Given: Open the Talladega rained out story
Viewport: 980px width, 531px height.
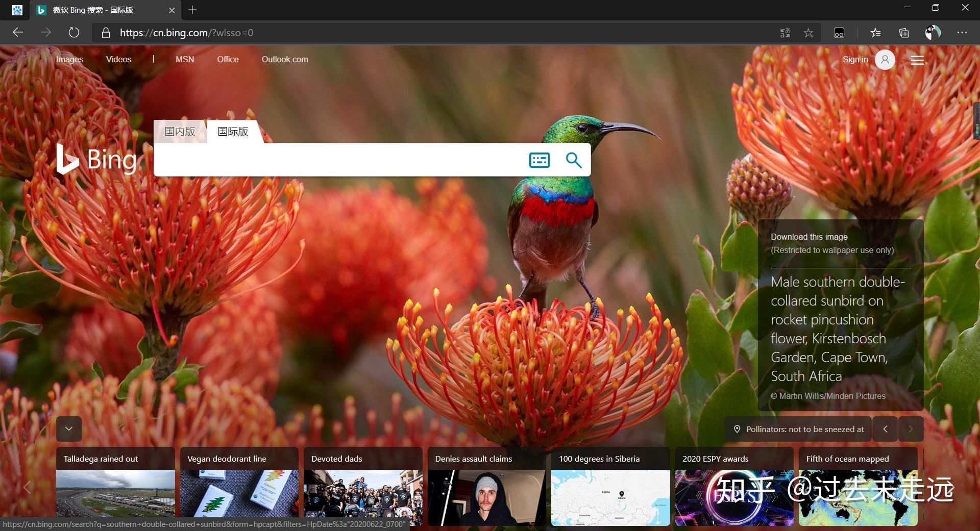Looking at the screenshot, I should coord(101,459).
